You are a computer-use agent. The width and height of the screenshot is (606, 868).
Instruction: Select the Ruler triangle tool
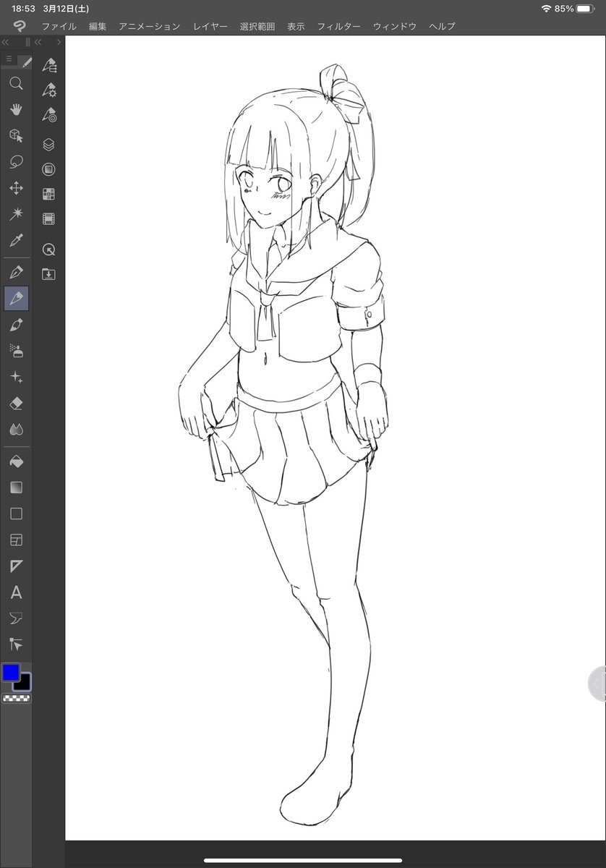point(16,566)
